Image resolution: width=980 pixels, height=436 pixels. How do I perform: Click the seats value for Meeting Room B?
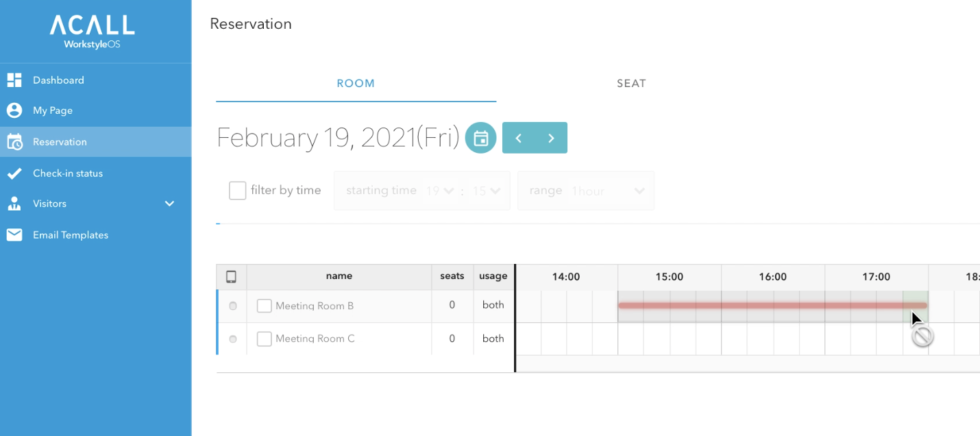(452, 305)
